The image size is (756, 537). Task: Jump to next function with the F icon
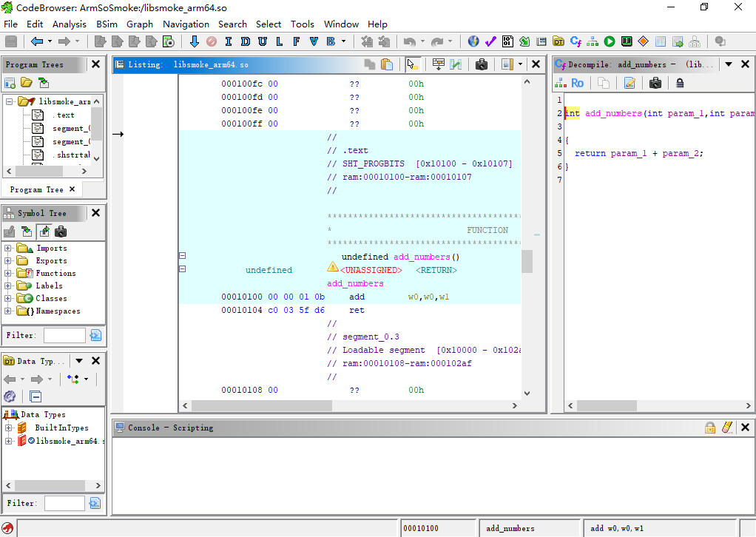pos(296,41)
